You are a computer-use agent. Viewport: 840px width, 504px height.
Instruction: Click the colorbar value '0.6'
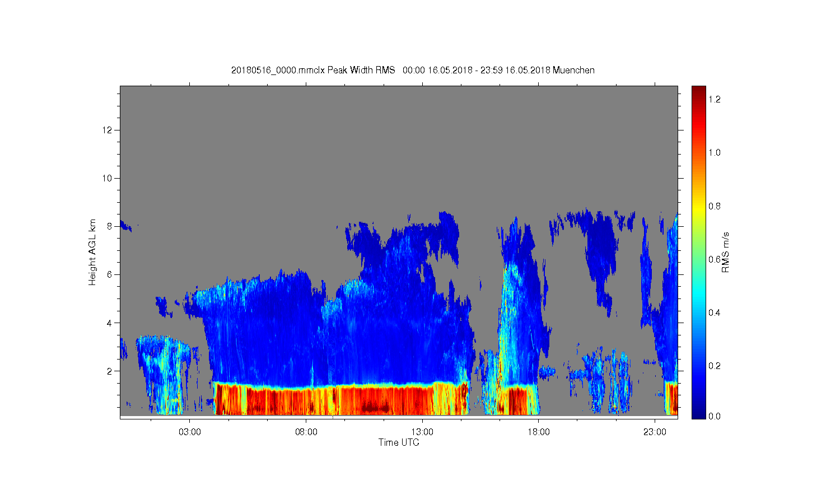tap(715, 259)
